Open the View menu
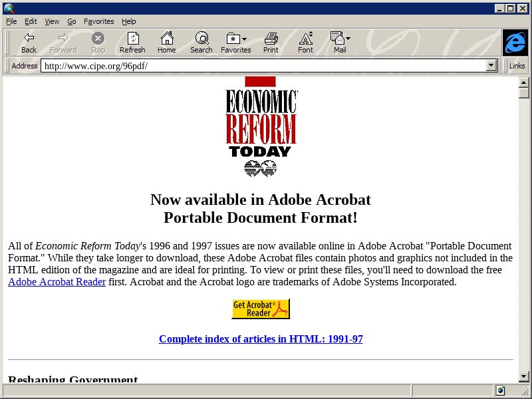This screenshot has width=532, height=399. (x=52, y=21)
